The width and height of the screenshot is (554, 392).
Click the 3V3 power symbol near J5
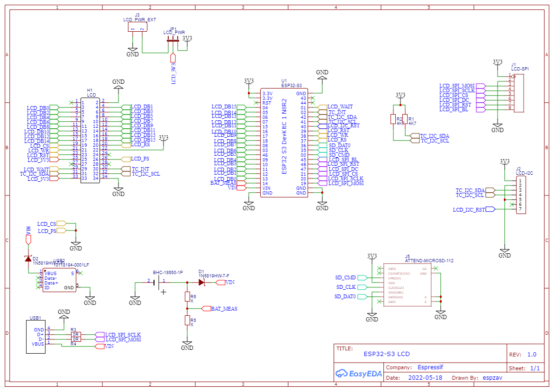pyautogui.click(x=372, y=258)
